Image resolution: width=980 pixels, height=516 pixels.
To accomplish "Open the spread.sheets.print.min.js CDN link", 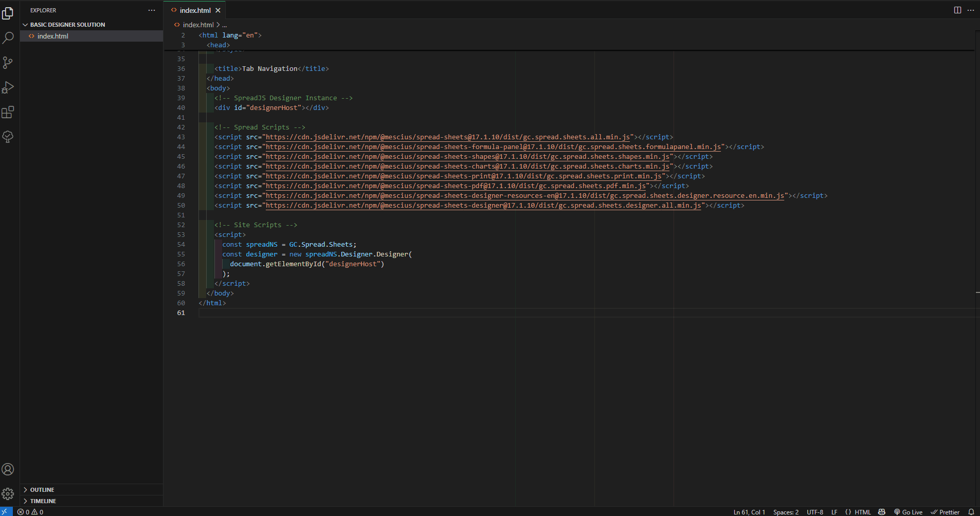I will (464, 176).
